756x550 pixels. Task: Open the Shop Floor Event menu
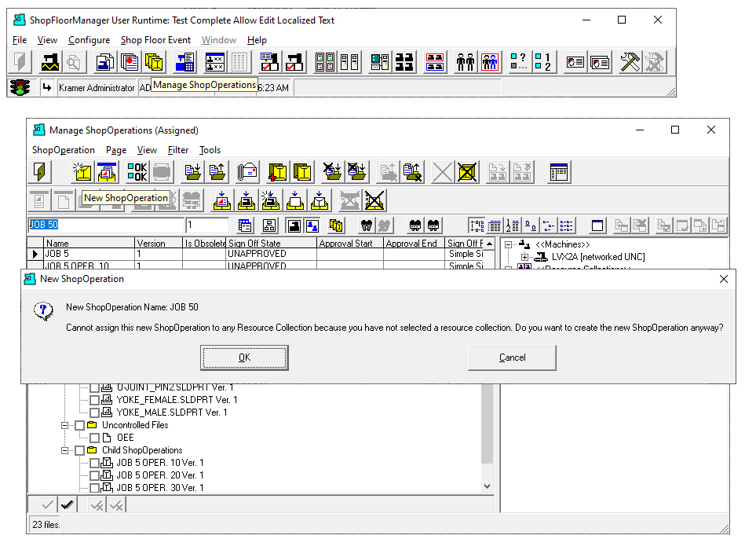155,40
